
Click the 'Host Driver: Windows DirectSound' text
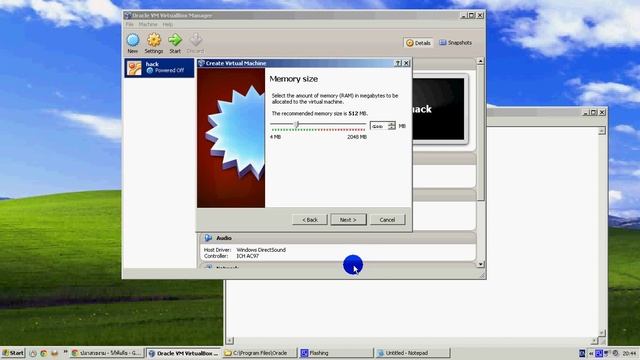click(245, 250)
